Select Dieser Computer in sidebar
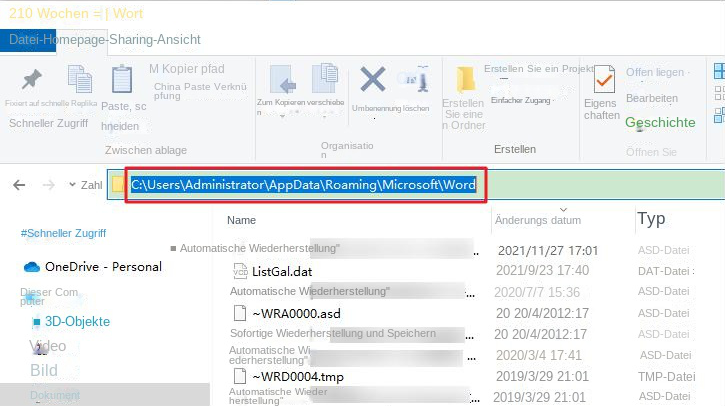The width and height of the screenshot is (725, 406). click(49, 296)
